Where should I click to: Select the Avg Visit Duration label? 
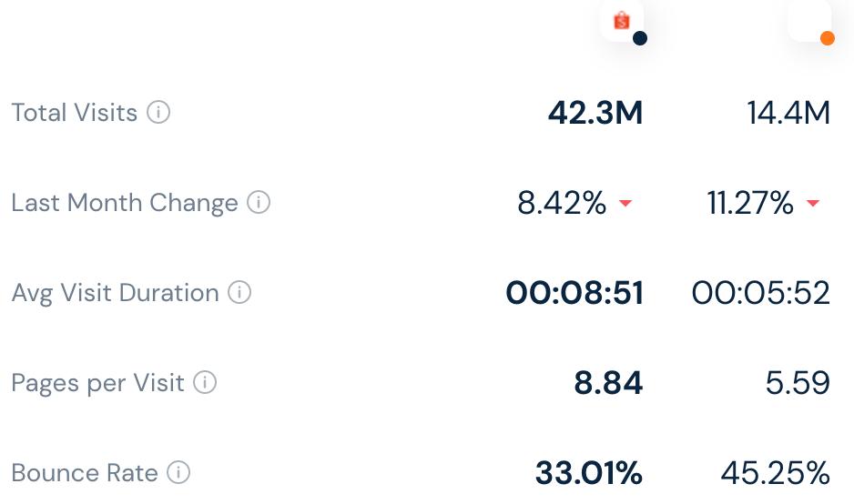pos(115,293)
